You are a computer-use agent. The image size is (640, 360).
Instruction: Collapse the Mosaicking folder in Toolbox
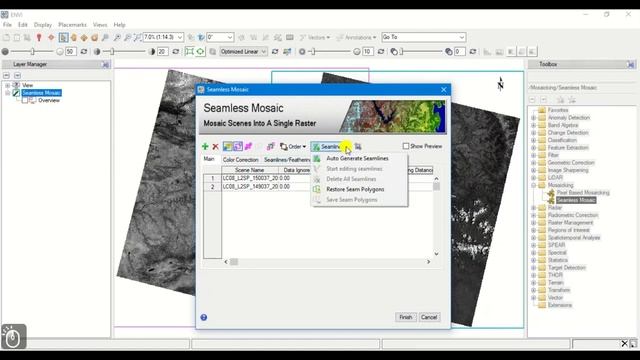click(x=533, y=185)
